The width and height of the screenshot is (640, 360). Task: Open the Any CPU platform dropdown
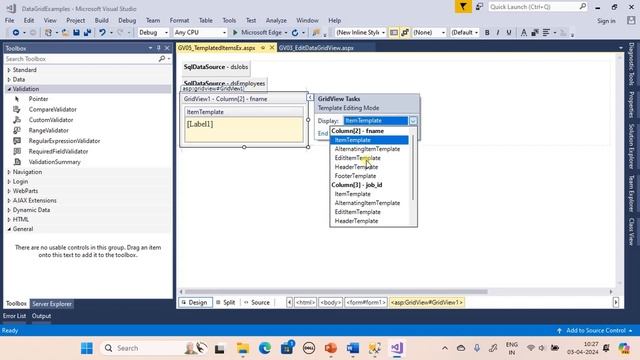[200, 32]
